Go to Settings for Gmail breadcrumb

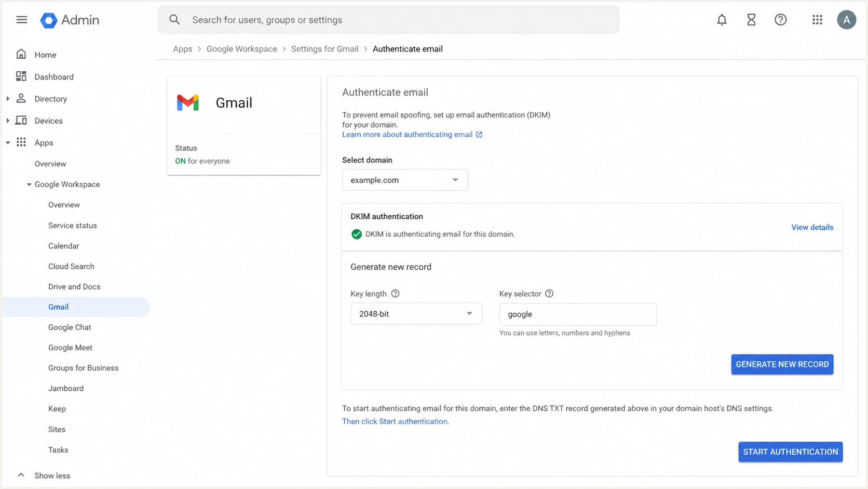[324, 49]
